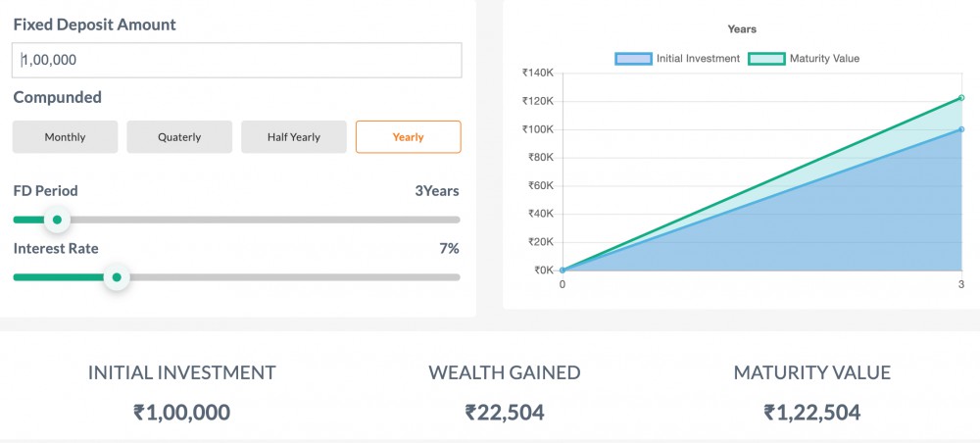Select Monthly compounding option
This screenshot has height=443, width=980.
(x=65, y=137)
